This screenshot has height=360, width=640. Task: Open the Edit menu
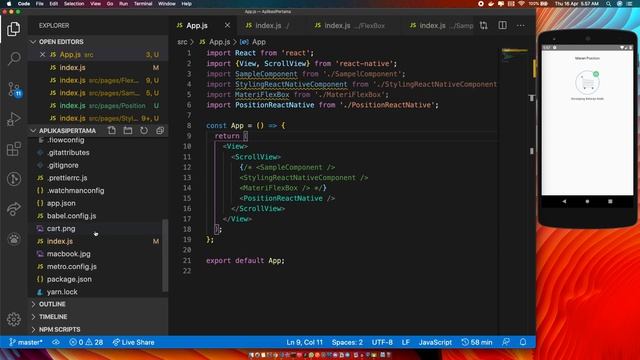click(53, 4)
